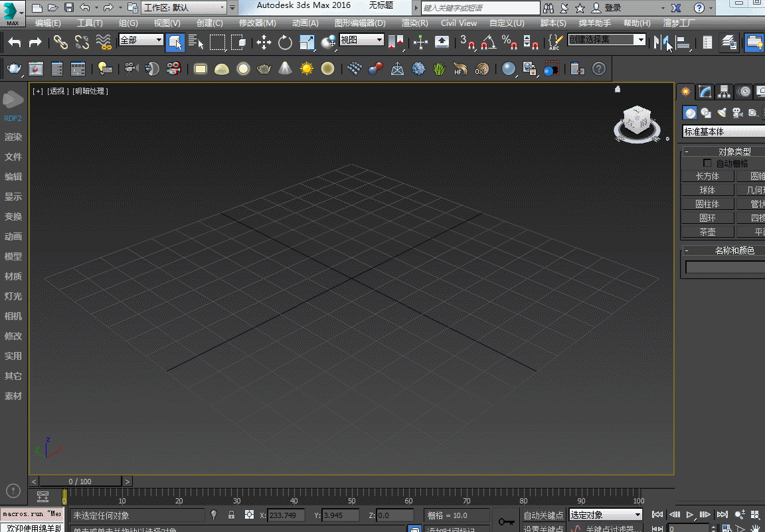Toggle 自动关键点 auto key mode
Image resolution: width=765 pixels, height=532 pixels.
(x=543, y=515)
